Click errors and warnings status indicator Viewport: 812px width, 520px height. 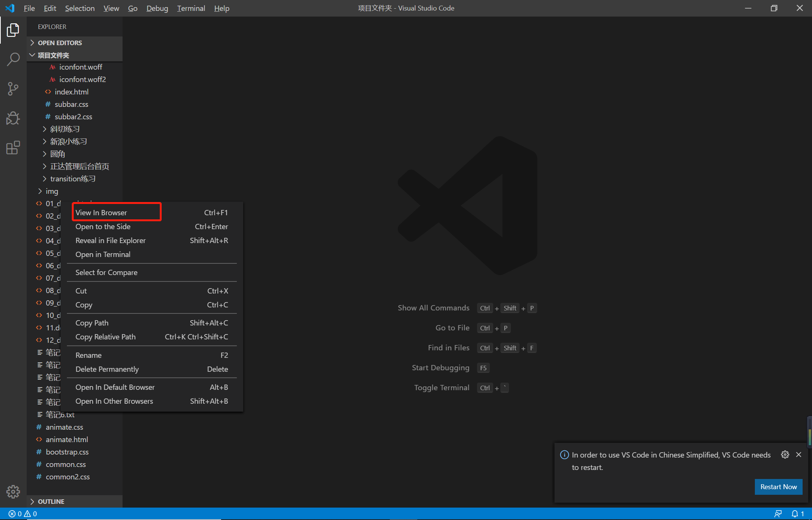tap(23, 514)
